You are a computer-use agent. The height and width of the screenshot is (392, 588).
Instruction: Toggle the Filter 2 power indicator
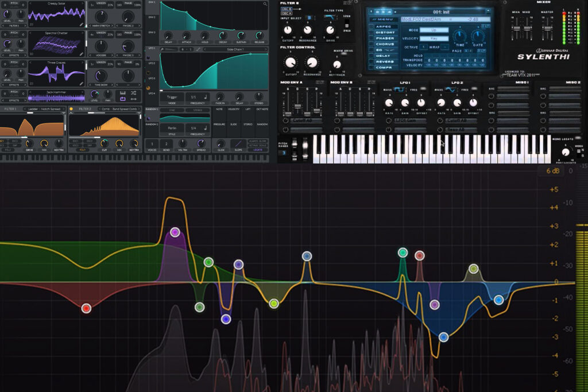coord(71,109)
